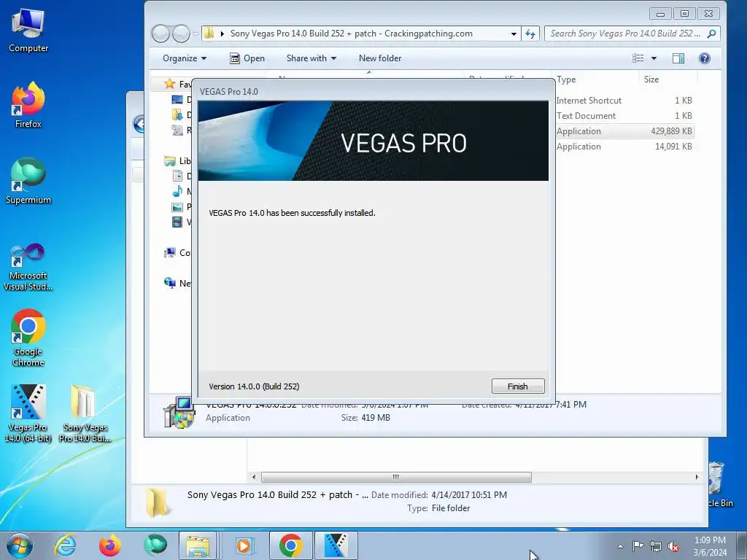This screenshot has width=747, height=560.
Task: Show hidden system tray icons
Action: (x=620, y=546)
